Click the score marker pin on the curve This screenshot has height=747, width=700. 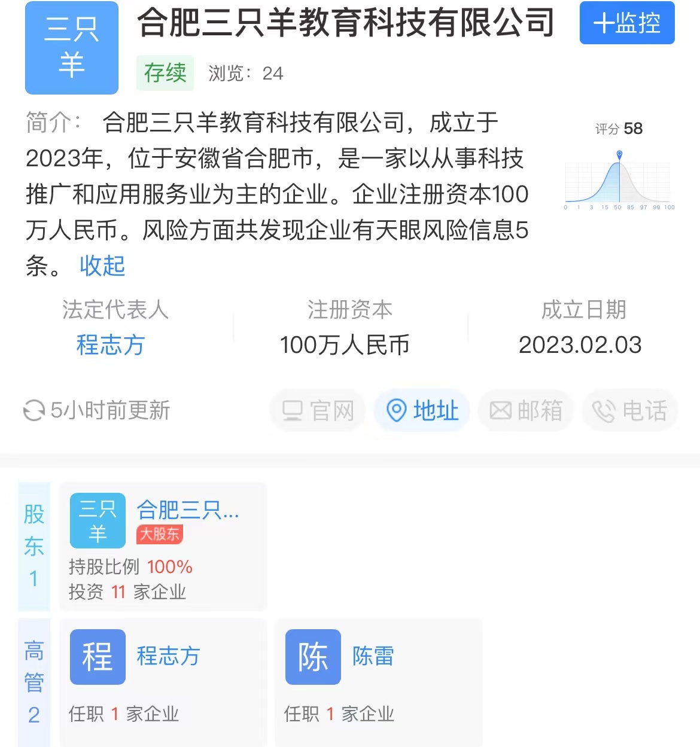pyautogui.click(x=619, y=156)
